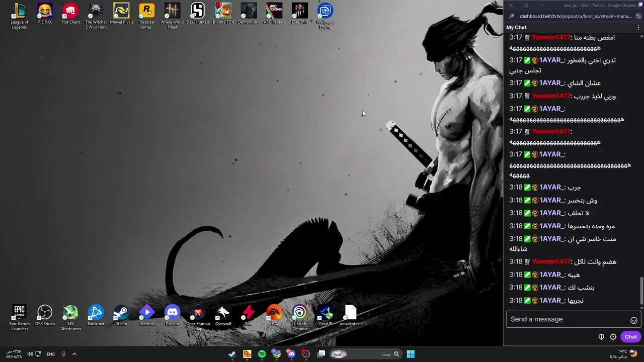Open My Chat options three-dot menu
The height and width of the screenshot is (362, 644).
click(x=638, y=28)
